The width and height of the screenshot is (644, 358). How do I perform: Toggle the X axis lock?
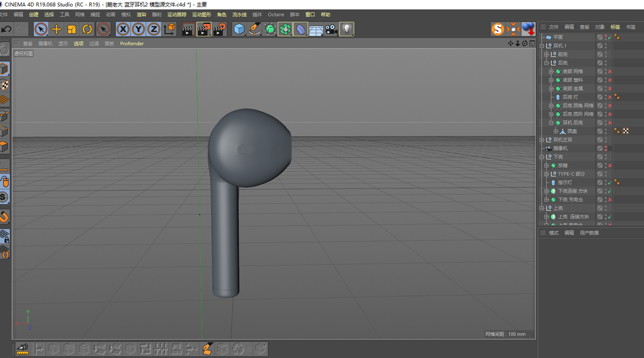click(123, 29)
